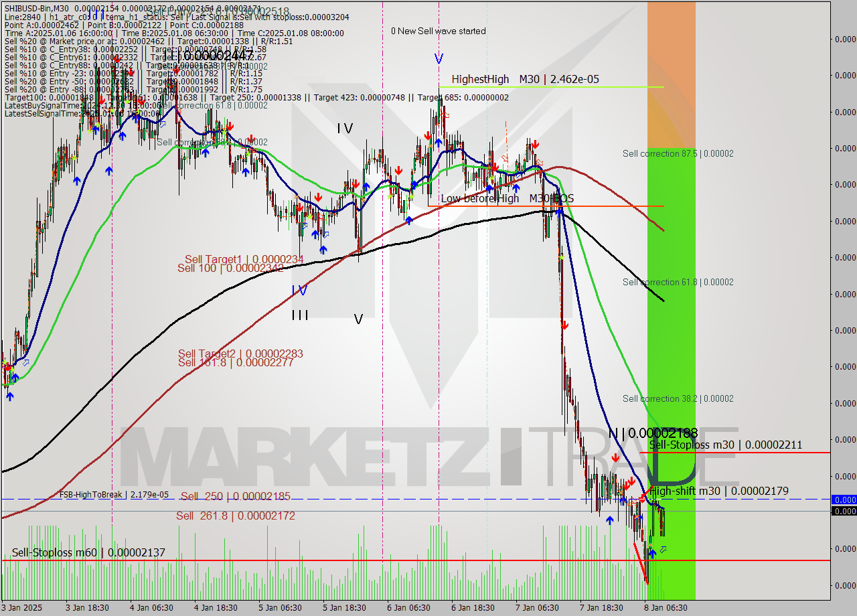This screenshot has width=857, height=616.
Task: Click the I I 0.00002188 wave label
Action: 653,433
